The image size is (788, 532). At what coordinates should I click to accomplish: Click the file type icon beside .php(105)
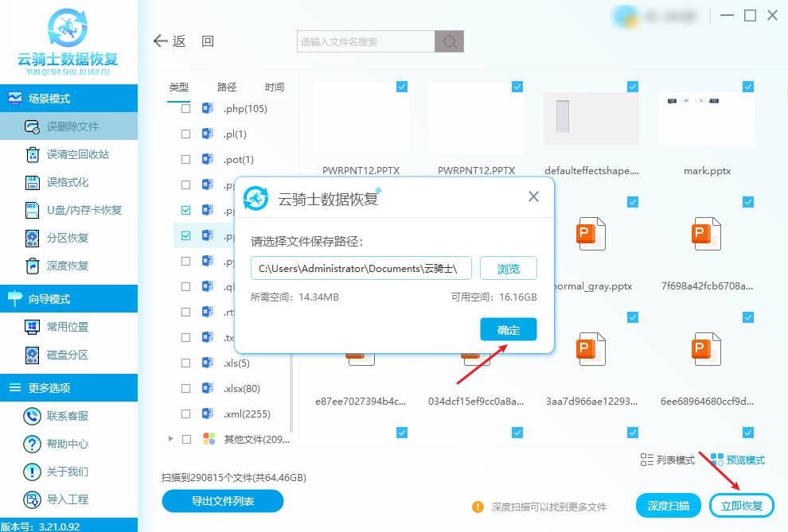(x=208, y=108)
